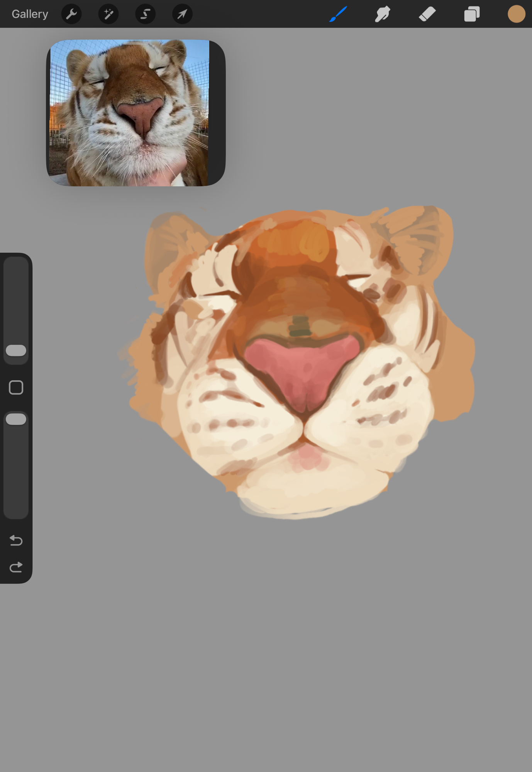532x772 pixels.
Task: Return to the Gallery
Action: (30, 14)
